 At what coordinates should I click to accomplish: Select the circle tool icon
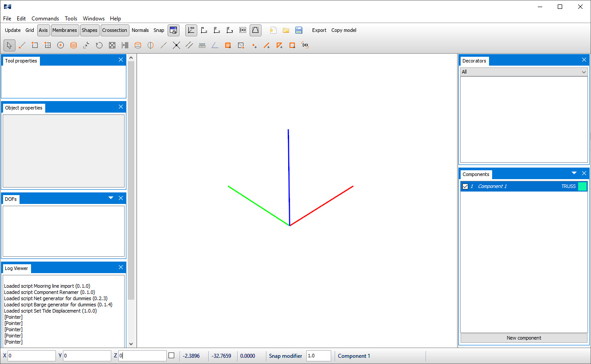[61, 45]
